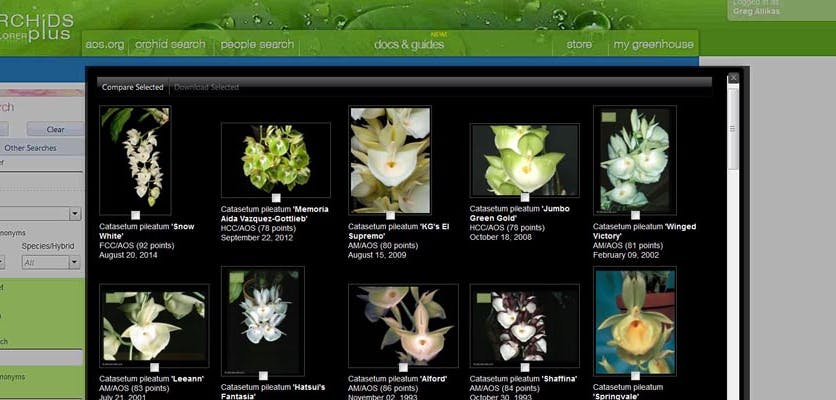The height and width of the screenshot is (400, 836).
Task: Open 'KG's El Supremo' thumbnail
Action: (x=390, y=159)
